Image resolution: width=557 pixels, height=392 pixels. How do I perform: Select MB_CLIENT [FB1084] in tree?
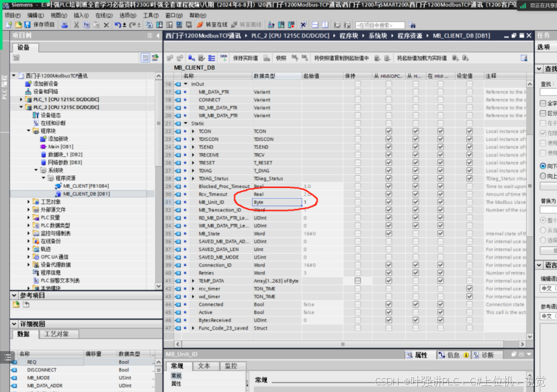pyautogui.click(x=86, y=186)
